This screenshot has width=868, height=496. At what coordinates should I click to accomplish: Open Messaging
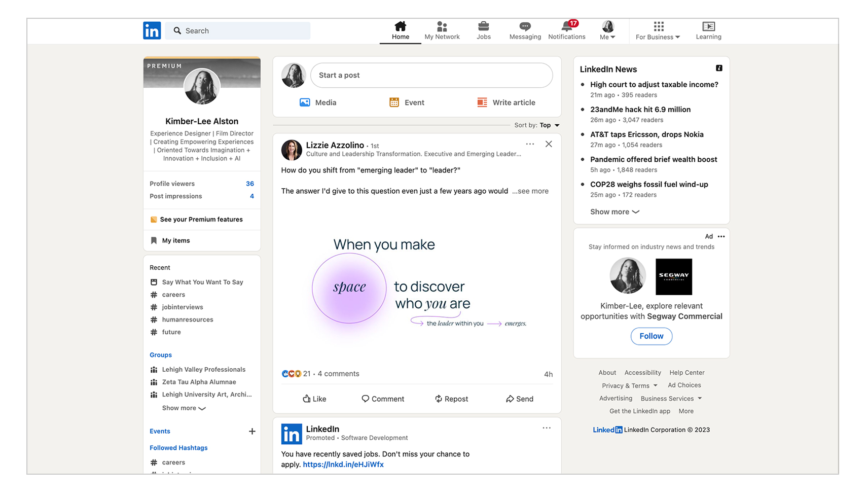pyautogui.click(x=525, y=31)
